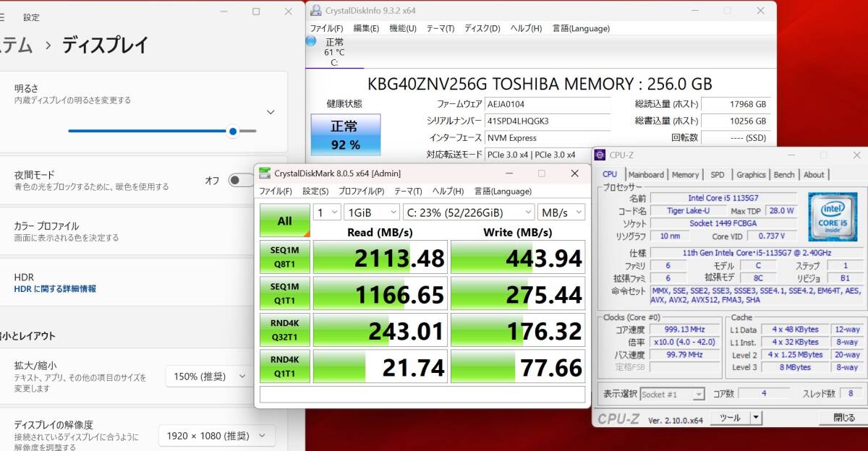868x451 pixels.
Task: Open 機能(U) menu in CrystalDiskInfo
Action: click(x=403, y=28)
